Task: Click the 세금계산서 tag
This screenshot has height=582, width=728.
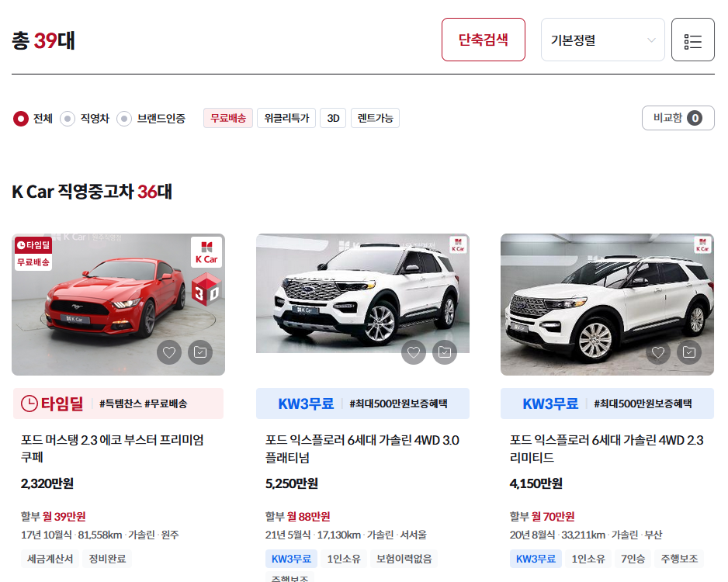Action: [x=50, y=559]
